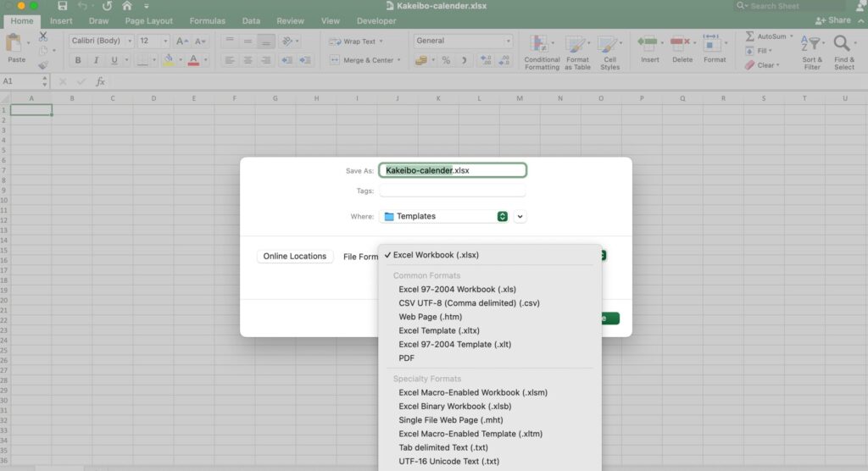Toggle Bold formatting
868x471 pixels.
tap(77, 60)
